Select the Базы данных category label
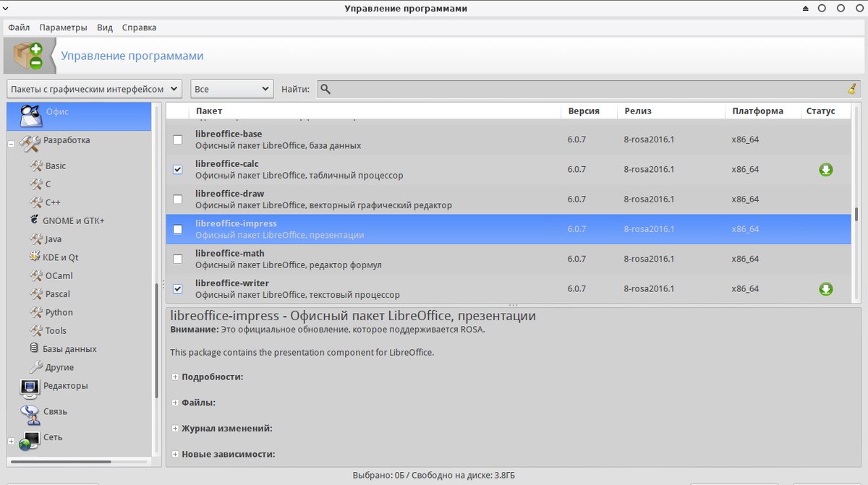 point(69,349)
